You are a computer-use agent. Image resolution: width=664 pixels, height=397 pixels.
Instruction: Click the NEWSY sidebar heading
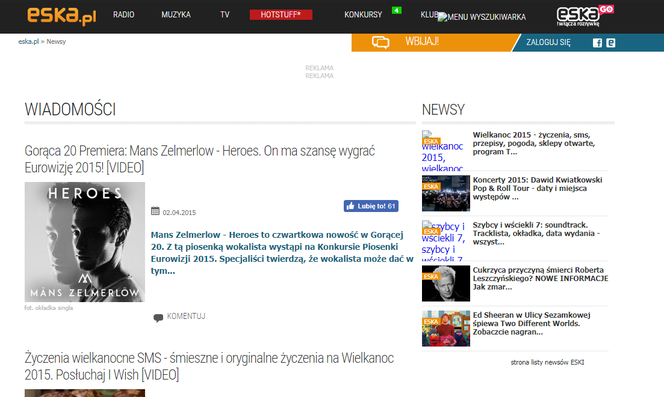click(x=443, y=110)
